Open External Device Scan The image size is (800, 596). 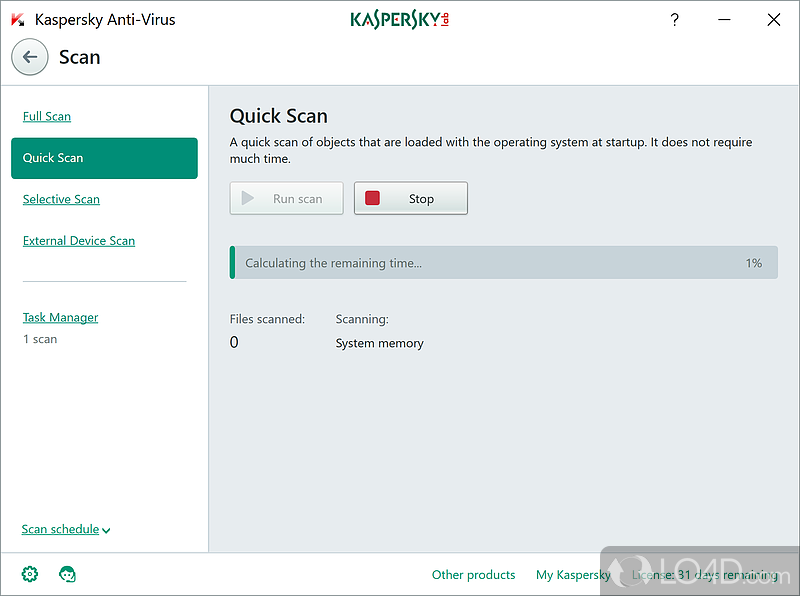click(79, 241)
